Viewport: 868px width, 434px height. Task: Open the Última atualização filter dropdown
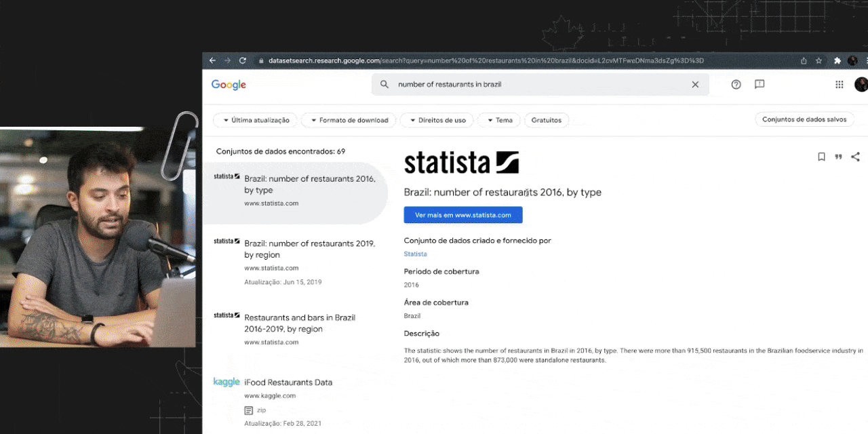coord(256,120)
